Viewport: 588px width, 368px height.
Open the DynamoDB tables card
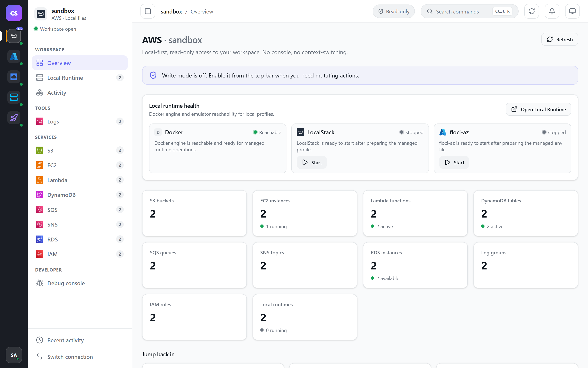point(526,213)
